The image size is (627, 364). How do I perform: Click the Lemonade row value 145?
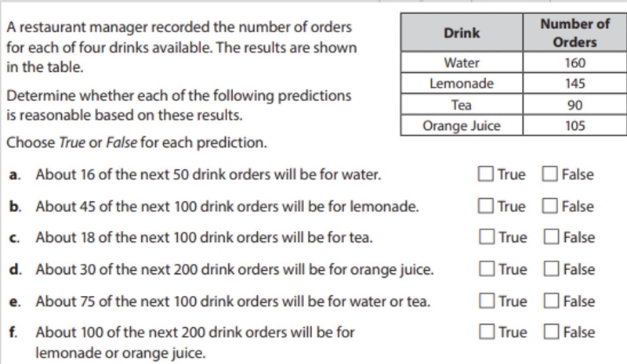pyautogui.click(x=575, y=83)
